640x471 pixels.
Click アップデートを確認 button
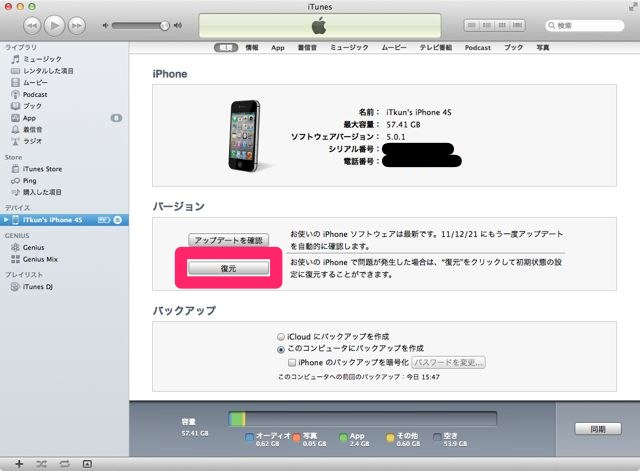coord(229,240)
